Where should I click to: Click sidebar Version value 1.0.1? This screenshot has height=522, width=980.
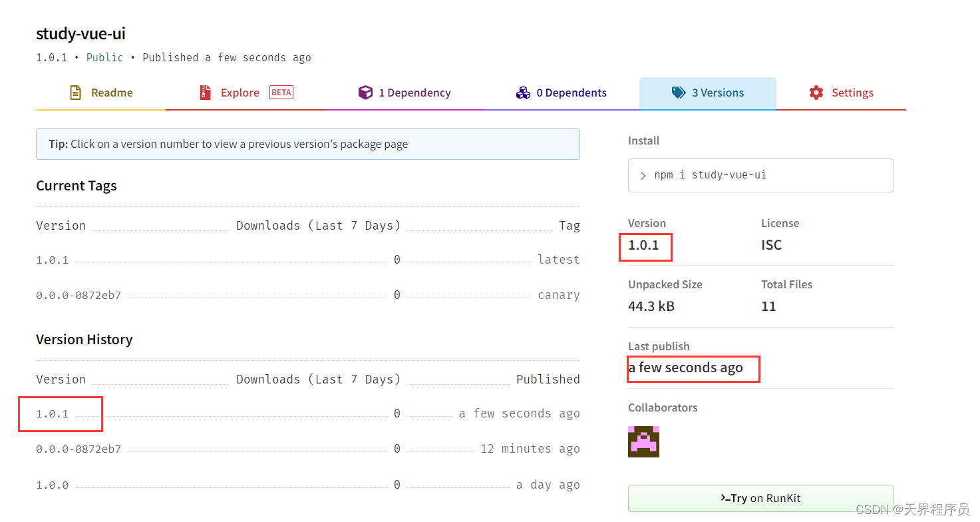click(643, 245)
